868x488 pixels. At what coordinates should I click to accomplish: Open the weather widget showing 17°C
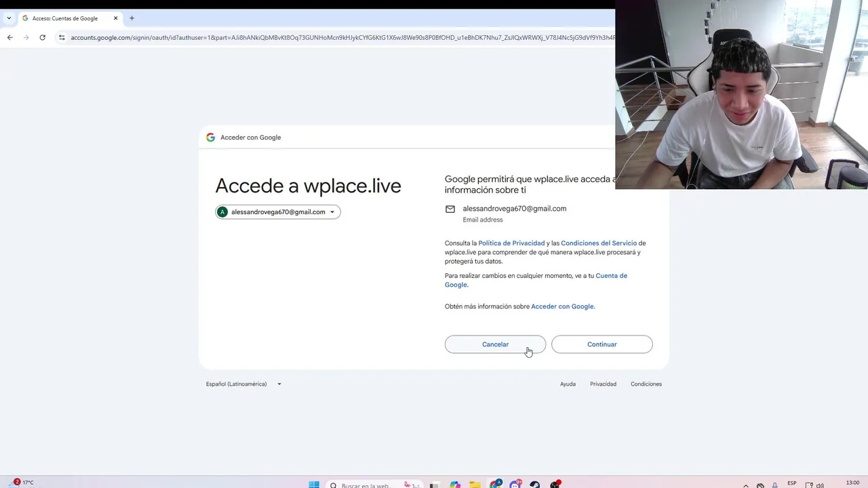coord(22,483)
